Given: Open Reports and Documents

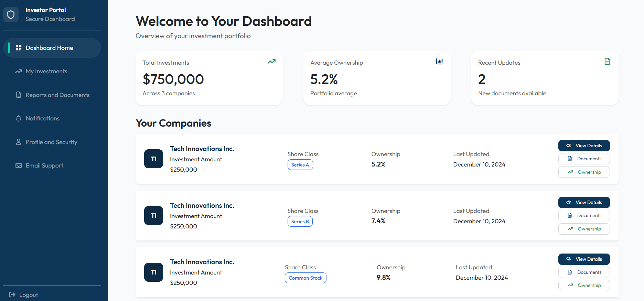Looking at the screenshot, I should pyautogui.click(x=52, y=95).
